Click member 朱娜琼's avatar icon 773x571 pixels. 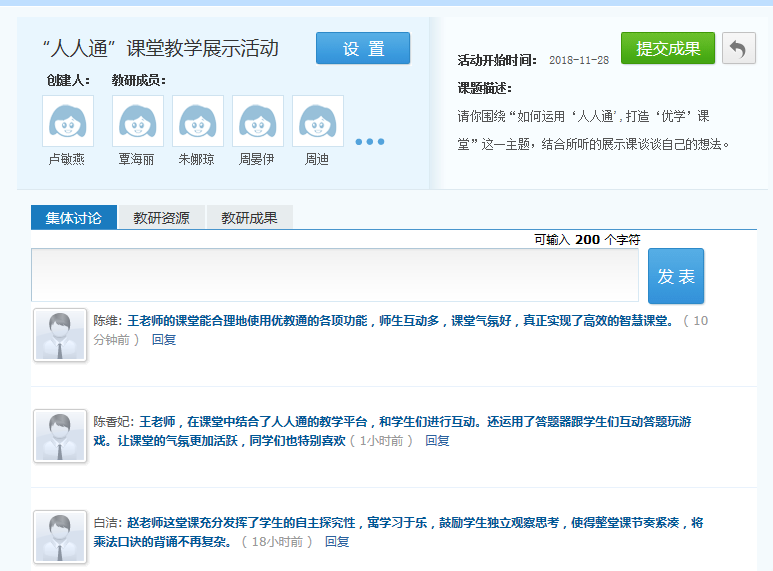pyautogui.click(x=197, y=121)
